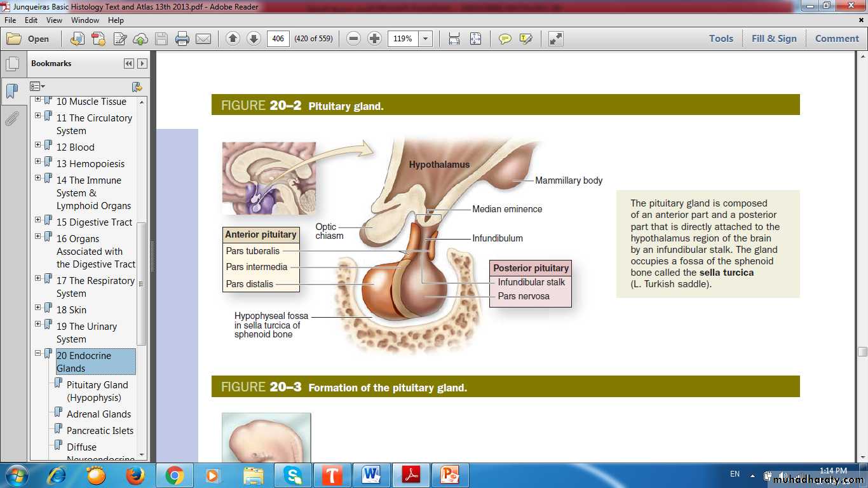Jump to Adrenal Glands bookmark

98,414
